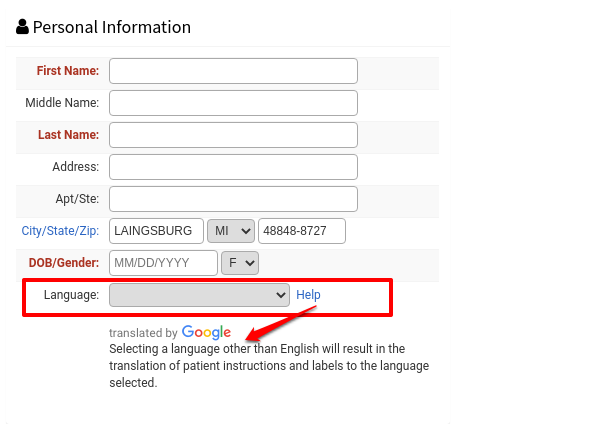This screenshot has width=590, height=429.
Task: Select the Apt/Ste input box
Action: [x=233, y=199]
